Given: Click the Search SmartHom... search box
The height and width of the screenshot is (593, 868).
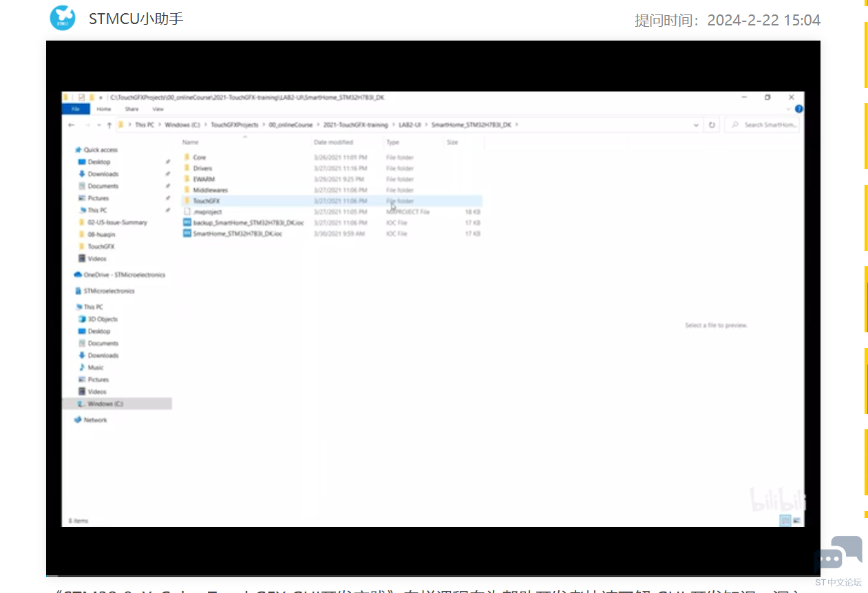Looking at the screenshot, I should [763, 125].
